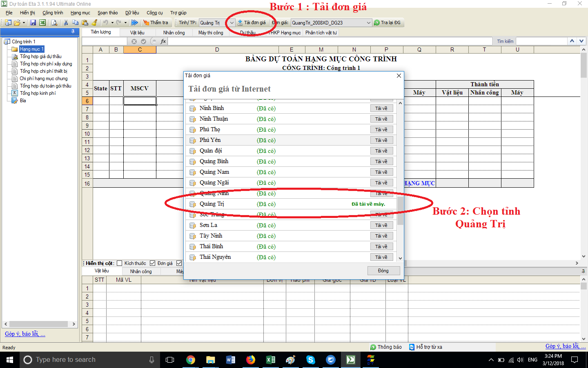Open the dropdown arrow beside Open folder
This screenshot has height=368, width=588.
point(24,23)
